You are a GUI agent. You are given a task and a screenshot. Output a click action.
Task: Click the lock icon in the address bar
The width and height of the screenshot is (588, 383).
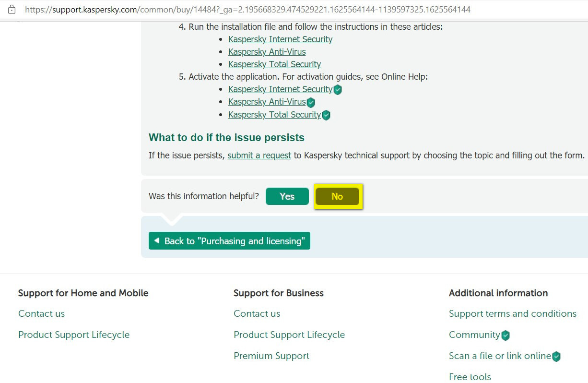coord(12,9)
